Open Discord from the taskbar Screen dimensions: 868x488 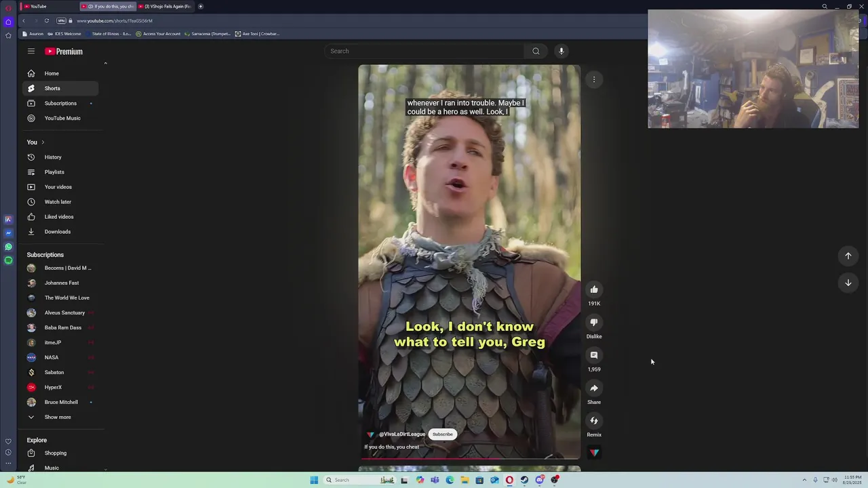[539, 480]
